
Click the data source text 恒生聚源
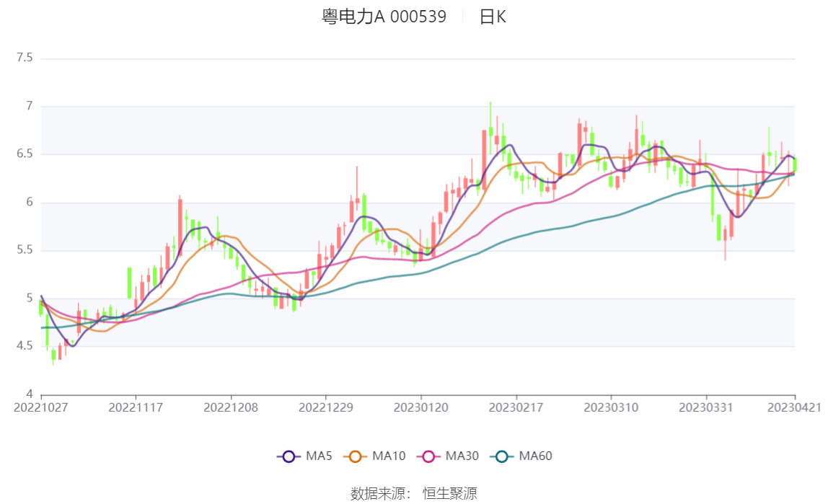(x=450, y=493)
